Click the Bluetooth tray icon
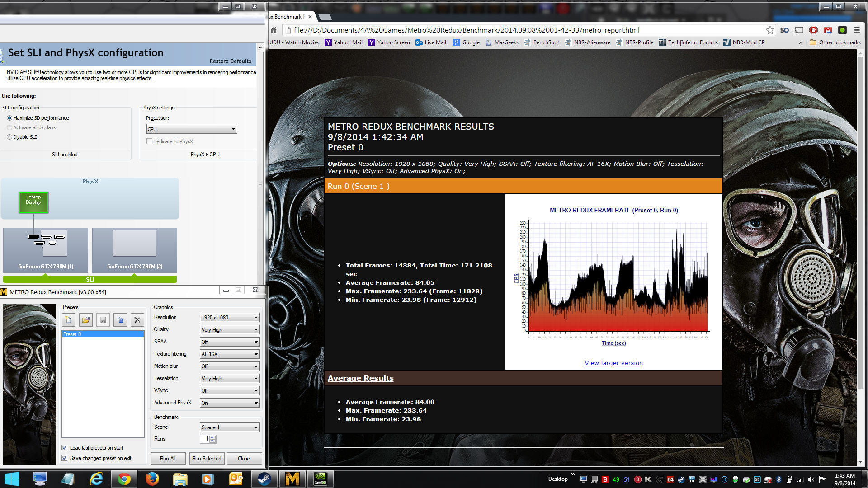 [778, 479]
